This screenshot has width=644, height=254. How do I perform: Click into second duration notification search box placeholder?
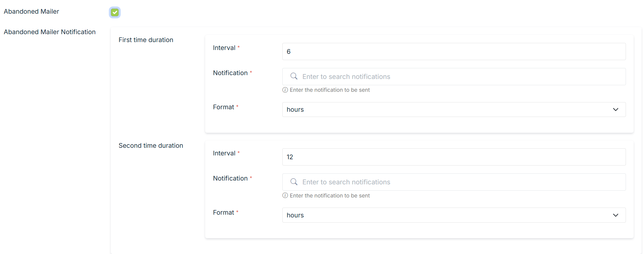[346, 182]
